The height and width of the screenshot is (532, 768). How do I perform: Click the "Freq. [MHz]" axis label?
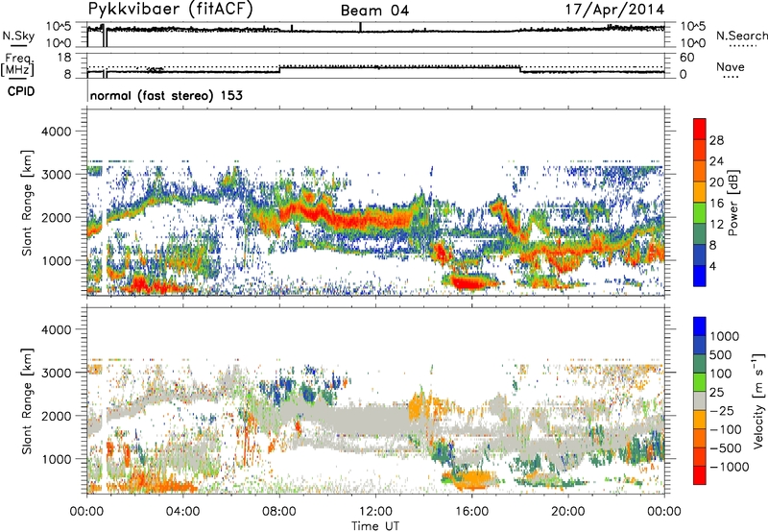pos(17,65)
